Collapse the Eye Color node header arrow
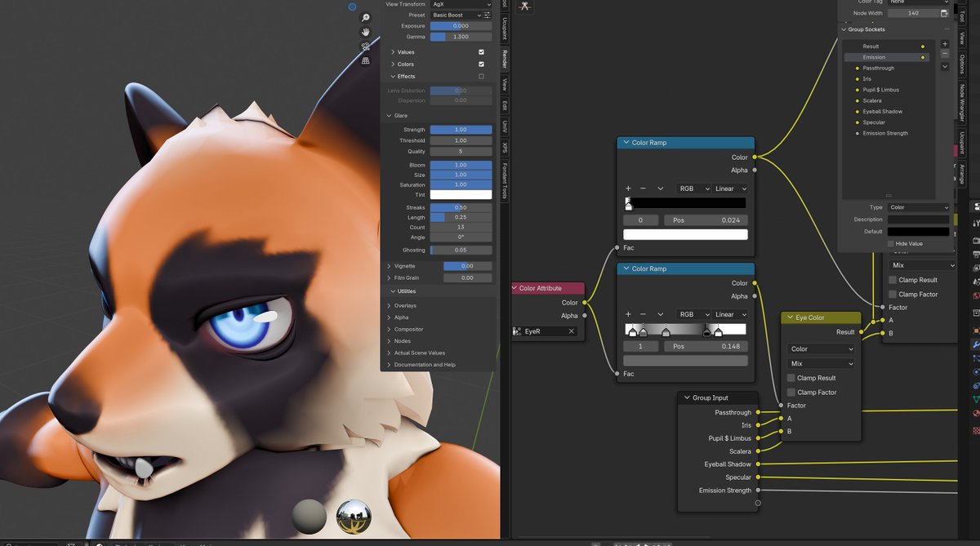Image resolution: width=980 pixels, height=546 pixels. 790,317
